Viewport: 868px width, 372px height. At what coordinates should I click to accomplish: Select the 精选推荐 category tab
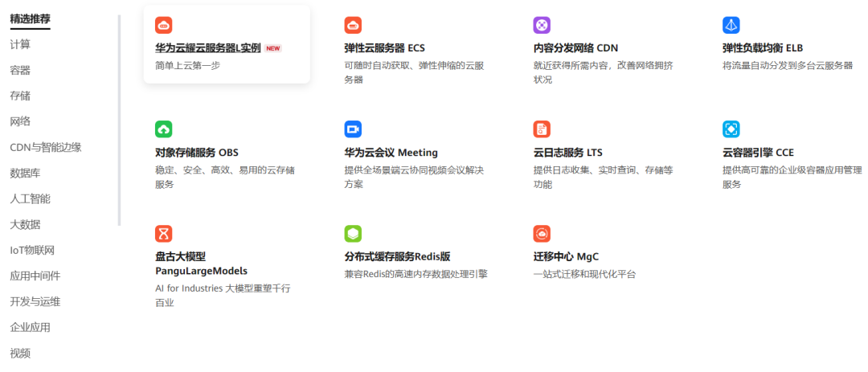pos(31,19)
